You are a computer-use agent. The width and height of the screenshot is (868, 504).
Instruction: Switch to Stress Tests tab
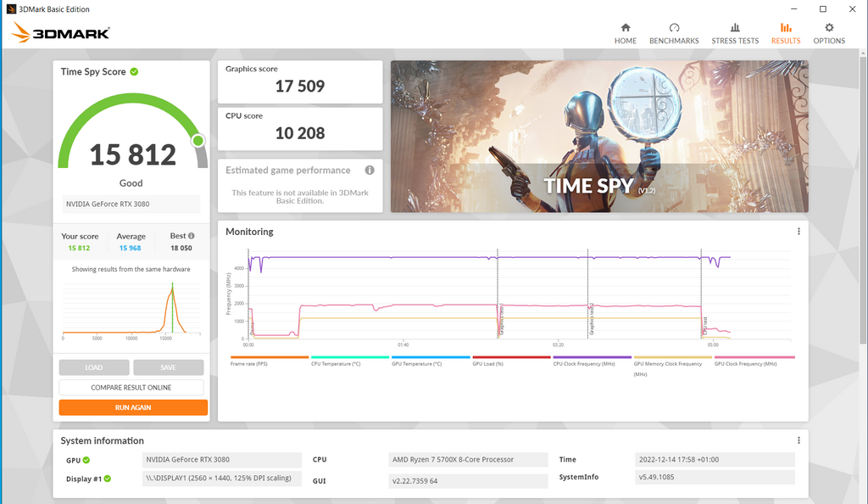(735, 34)
